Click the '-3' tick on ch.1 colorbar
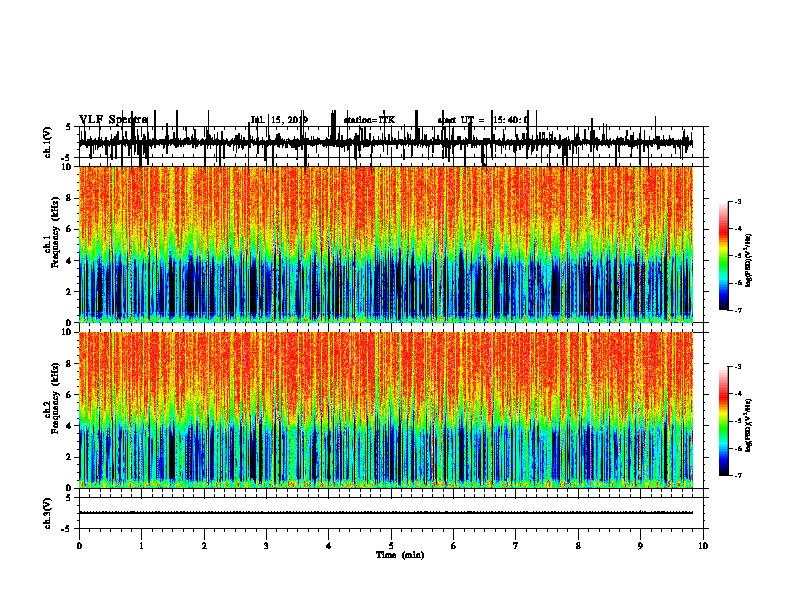Screen dimensions: 792x612 coord(738,201)
